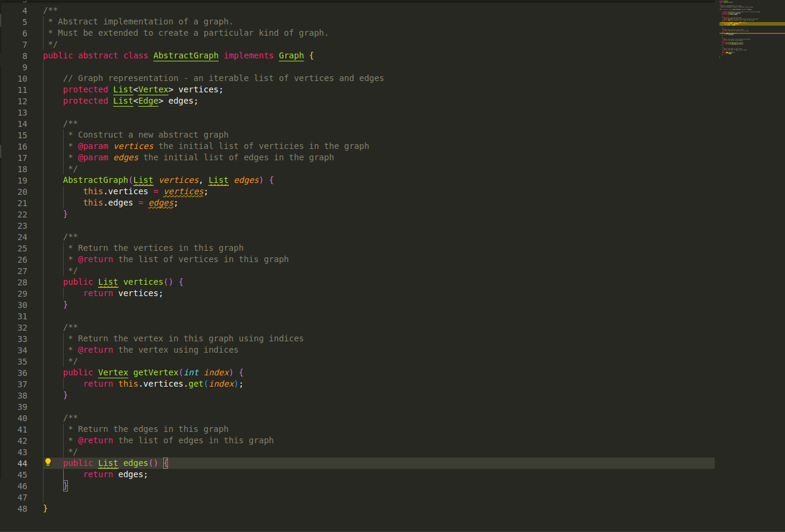785x532 pixels.
Task: Click line number 8 in the gutter
Action: (24, 55)
